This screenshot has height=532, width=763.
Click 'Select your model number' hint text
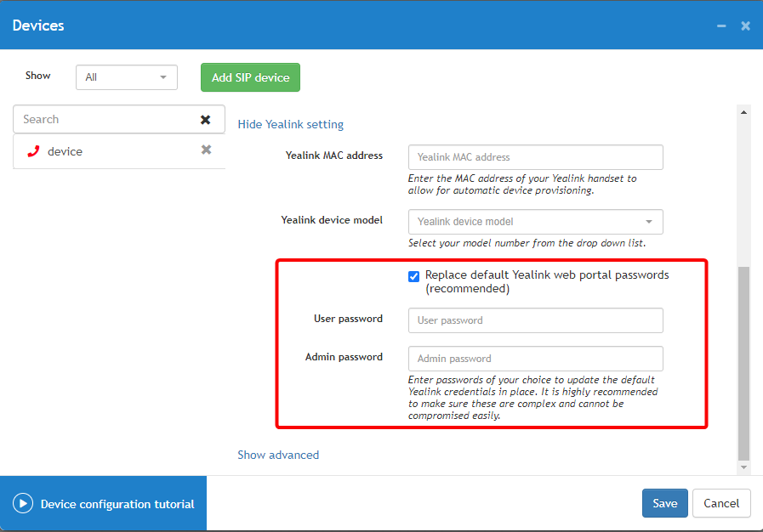point(527,243)
